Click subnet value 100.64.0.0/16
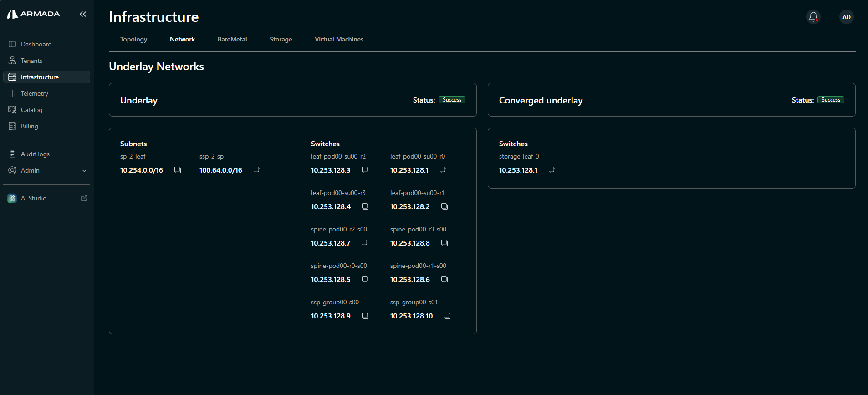 (221, 170)
